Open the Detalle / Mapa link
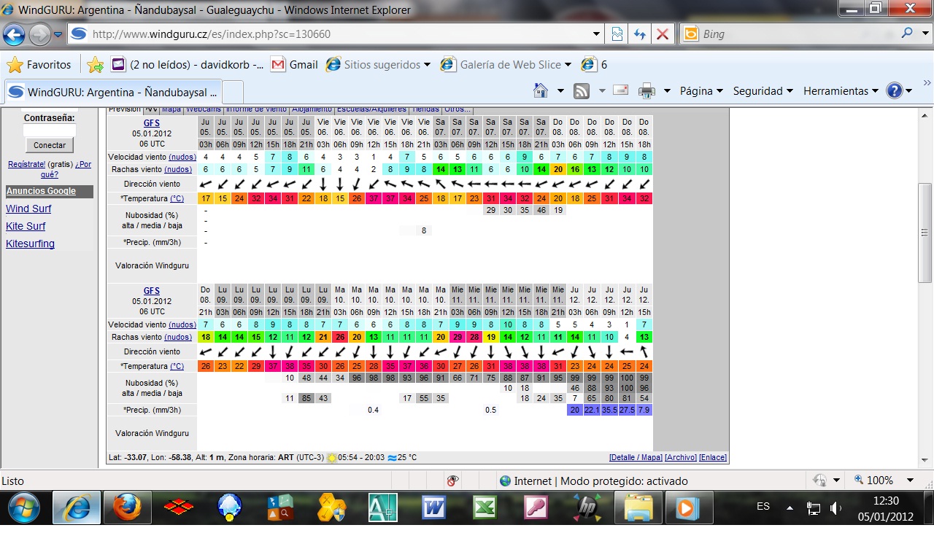 point(636,458)
